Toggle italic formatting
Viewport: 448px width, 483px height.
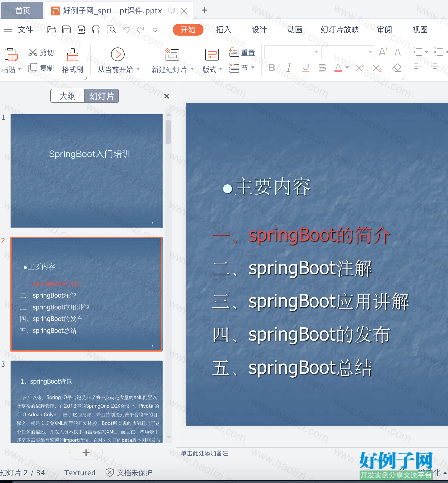pos(289,68)
